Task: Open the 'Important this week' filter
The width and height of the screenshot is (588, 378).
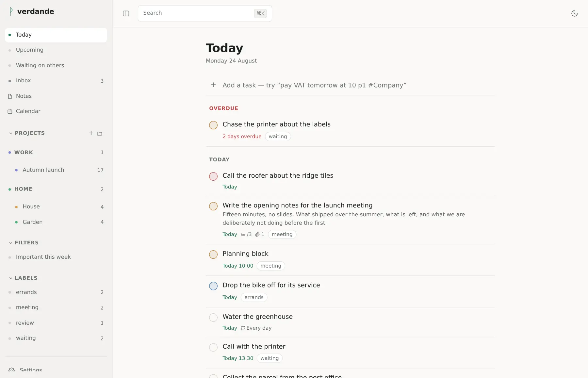Action: click(x=56, y=257)
